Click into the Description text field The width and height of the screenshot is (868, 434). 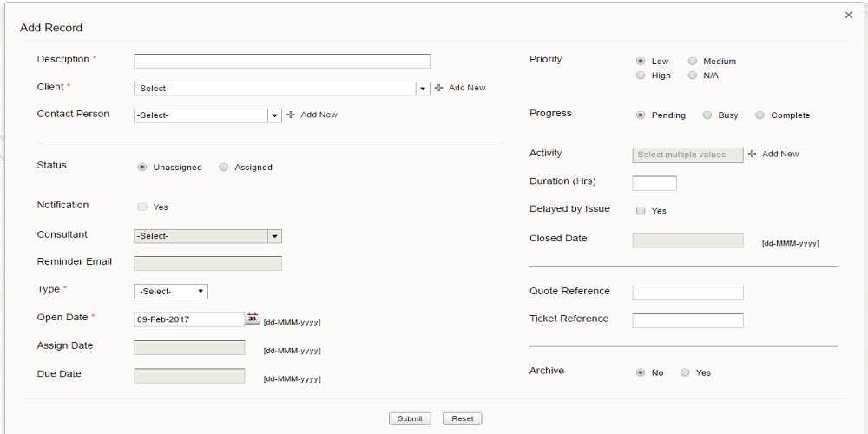(x=281, y=61)
